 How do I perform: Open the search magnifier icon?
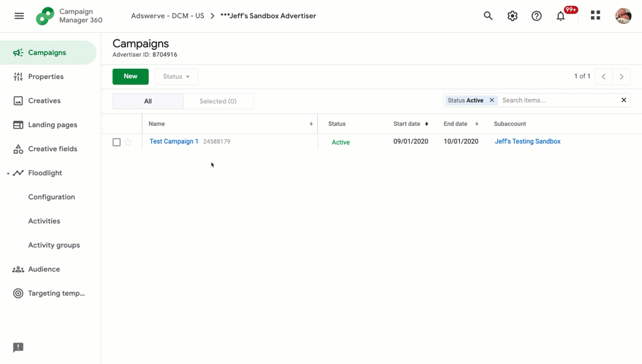coord(488,16)
